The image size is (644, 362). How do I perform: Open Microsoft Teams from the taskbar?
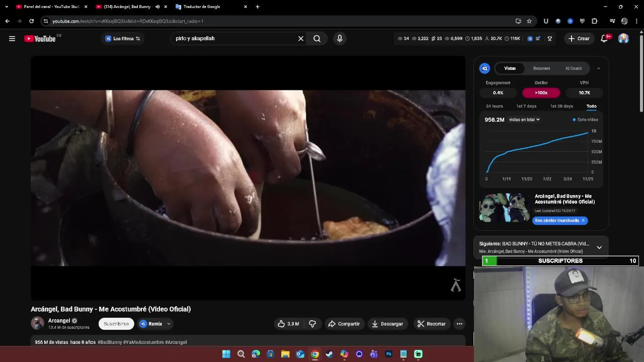click(374, 354)
